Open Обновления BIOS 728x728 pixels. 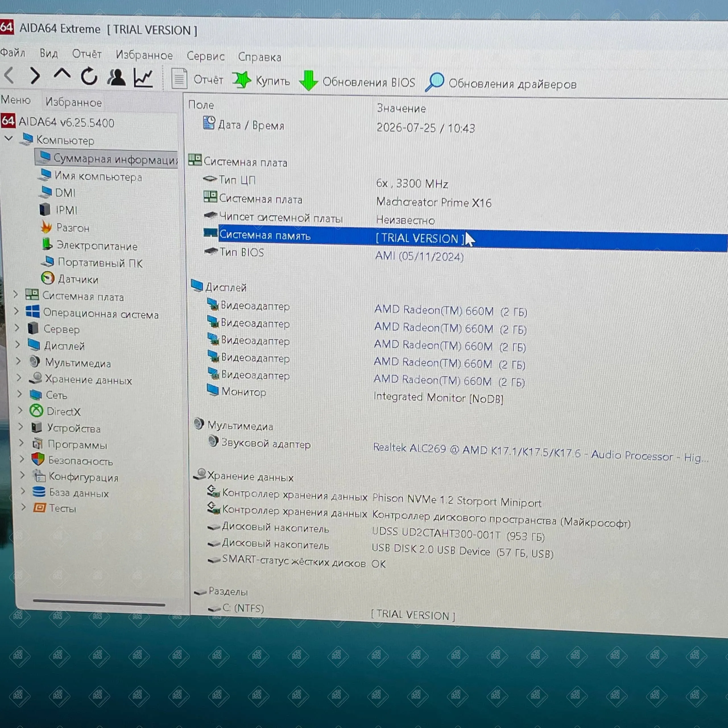(357, 81)
